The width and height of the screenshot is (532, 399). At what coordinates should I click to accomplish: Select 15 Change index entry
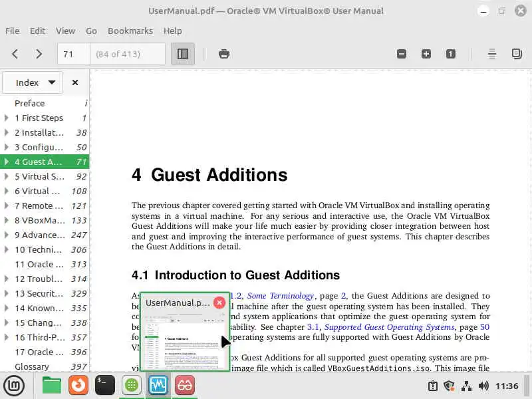45,323
